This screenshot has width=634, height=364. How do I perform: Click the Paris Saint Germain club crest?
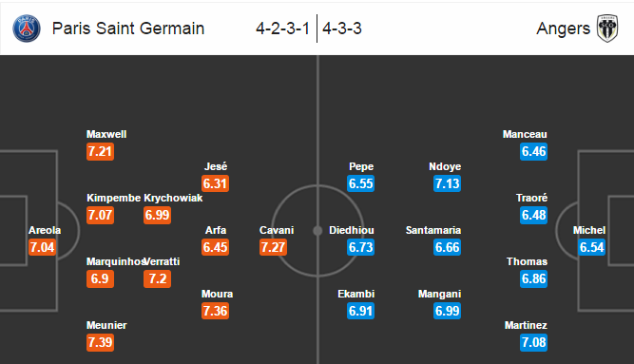27,29
